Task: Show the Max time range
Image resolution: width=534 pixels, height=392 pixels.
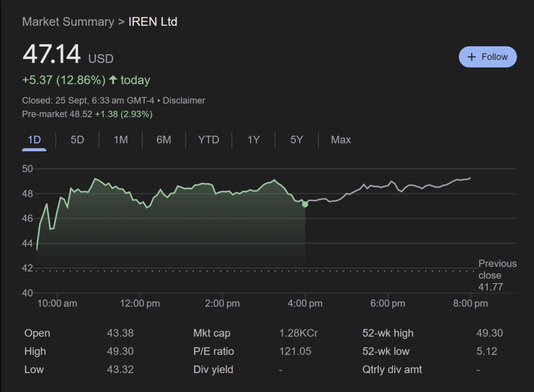Action: click(x=341, y=140)
